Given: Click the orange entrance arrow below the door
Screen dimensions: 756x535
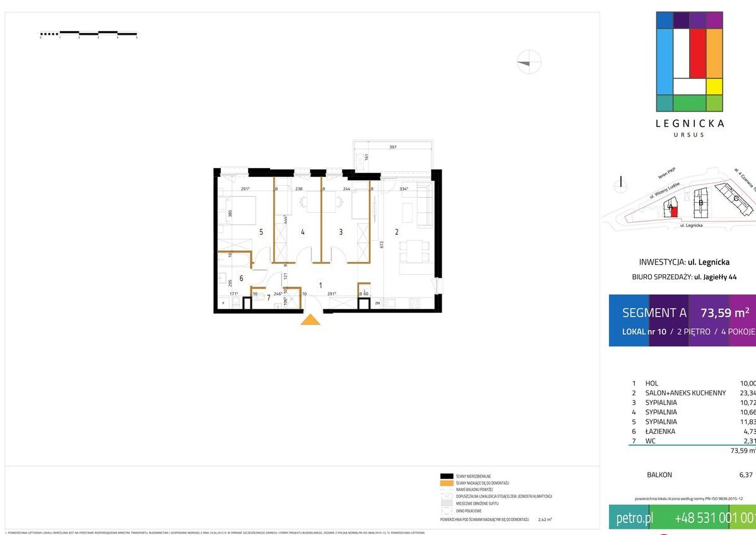Looking at the screenshot, I should (310, 320).
